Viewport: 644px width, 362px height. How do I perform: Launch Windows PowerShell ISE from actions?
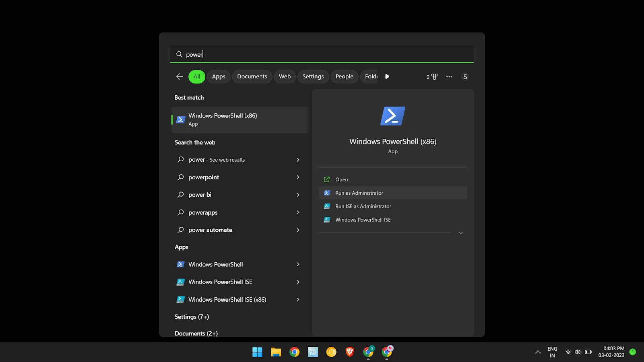pyautogui.click(x=393, y=220)
